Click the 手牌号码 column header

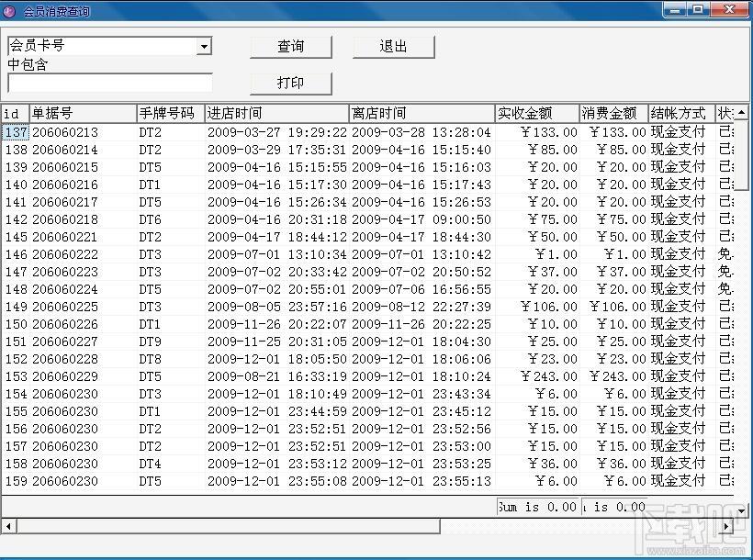pos(171,113)
